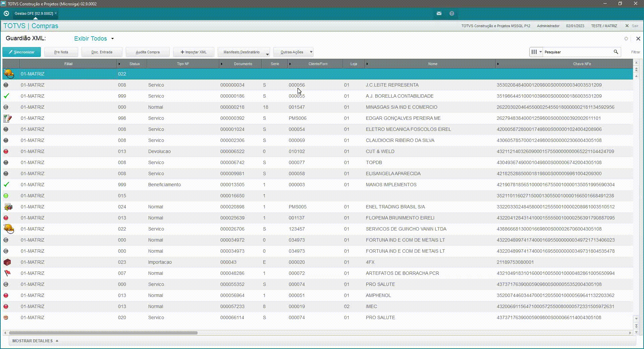Click the arrow before Documento column header
Screen dimensions: 644x349
tap(221, 64)
